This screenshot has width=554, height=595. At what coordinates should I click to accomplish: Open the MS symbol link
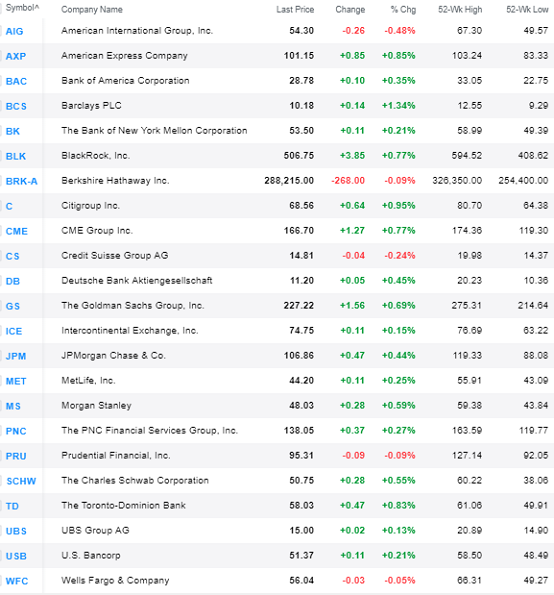13,406
